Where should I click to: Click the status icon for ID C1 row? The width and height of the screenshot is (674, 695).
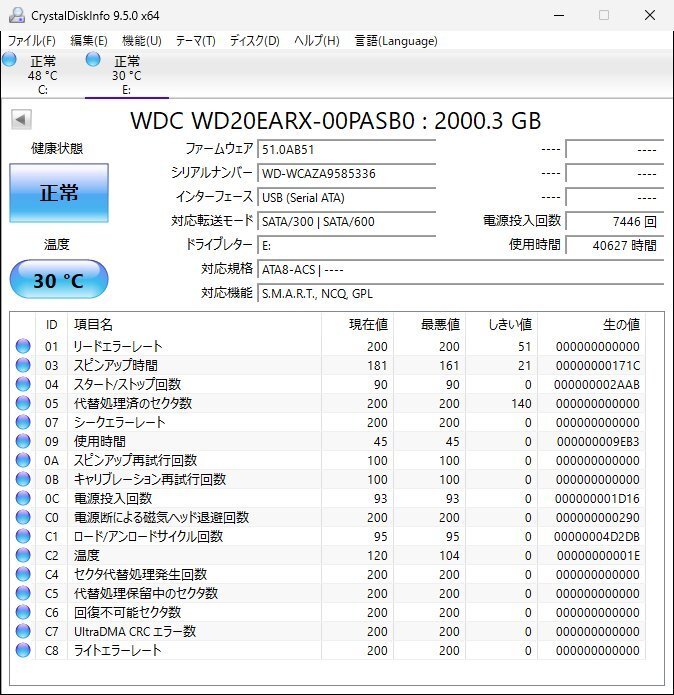(x=23, y=536)
